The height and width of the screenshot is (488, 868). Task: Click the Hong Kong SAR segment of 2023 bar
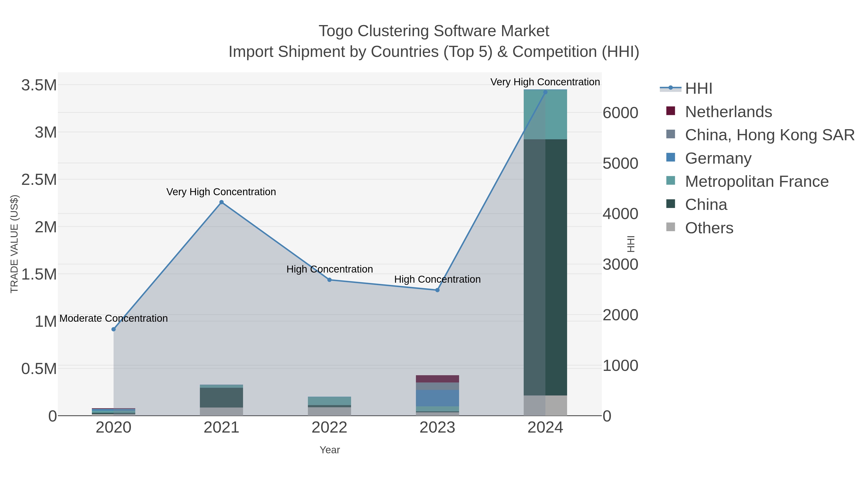(x=437, y=386)
